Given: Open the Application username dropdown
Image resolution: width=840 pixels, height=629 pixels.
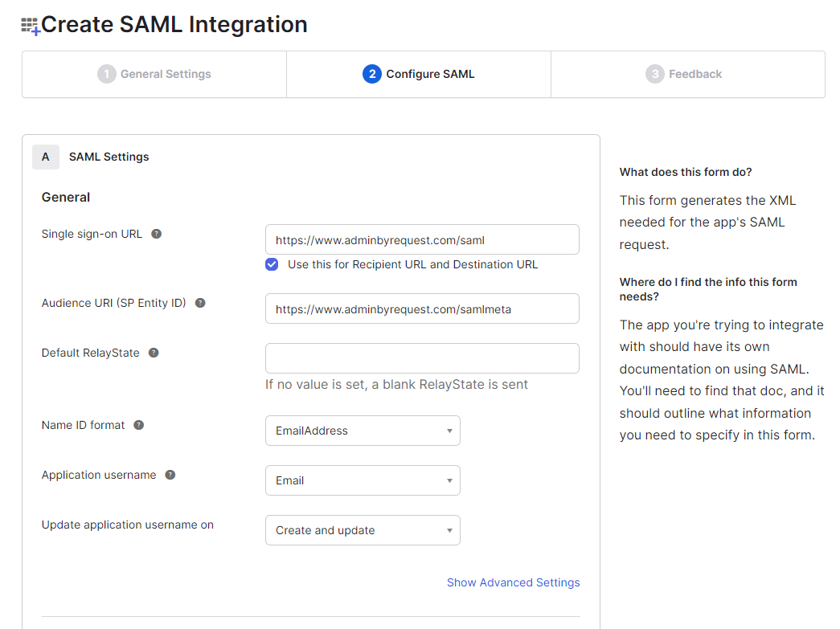Looking at the screenshot, I should (363, 480).
